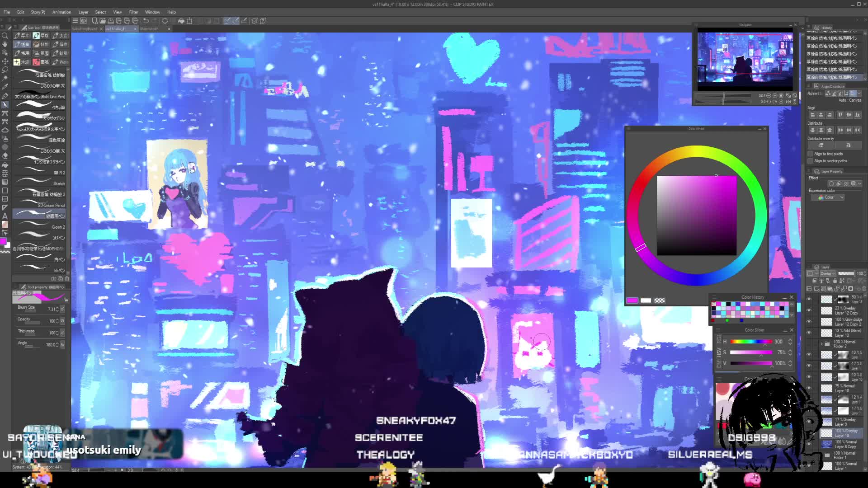Screen dimensions: 868x488
Task: Click the Border effect icon in Layer Property
Action: 831,184
